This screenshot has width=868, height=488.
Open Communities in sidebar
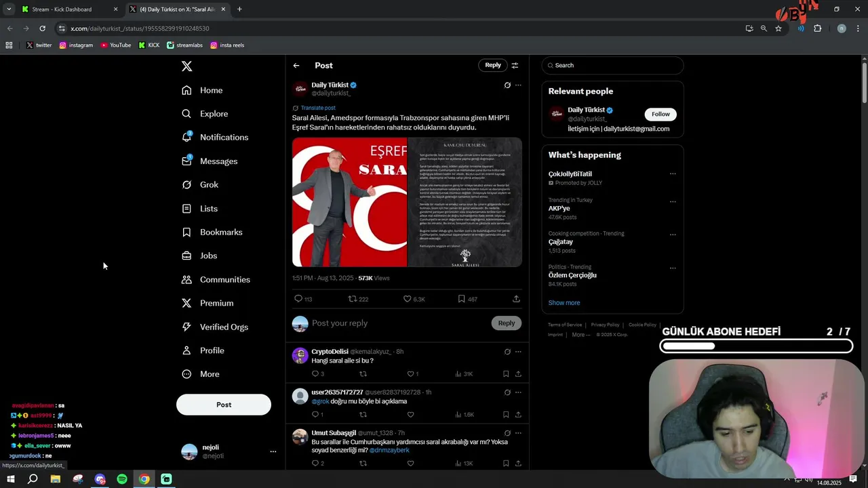coord(216,279)
